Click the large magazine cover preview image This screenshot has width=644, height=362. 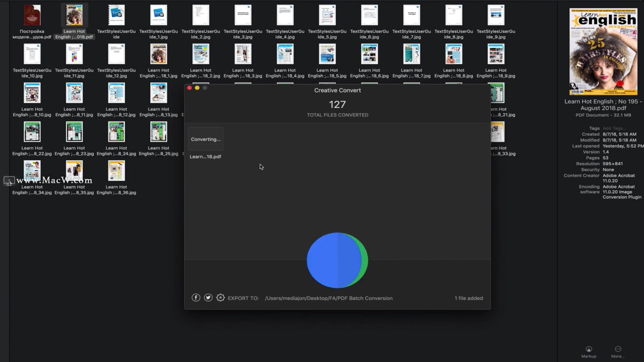[x=603, y=52]
